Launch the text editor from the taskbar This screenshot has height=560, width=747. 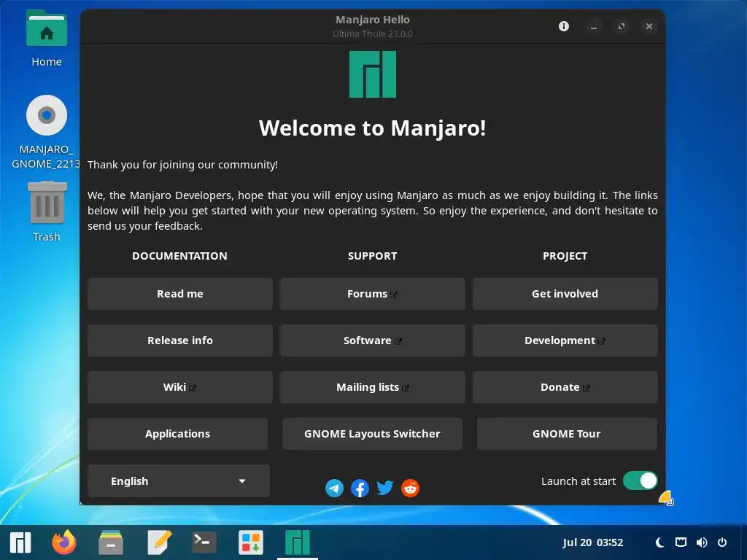coord(159,542)
